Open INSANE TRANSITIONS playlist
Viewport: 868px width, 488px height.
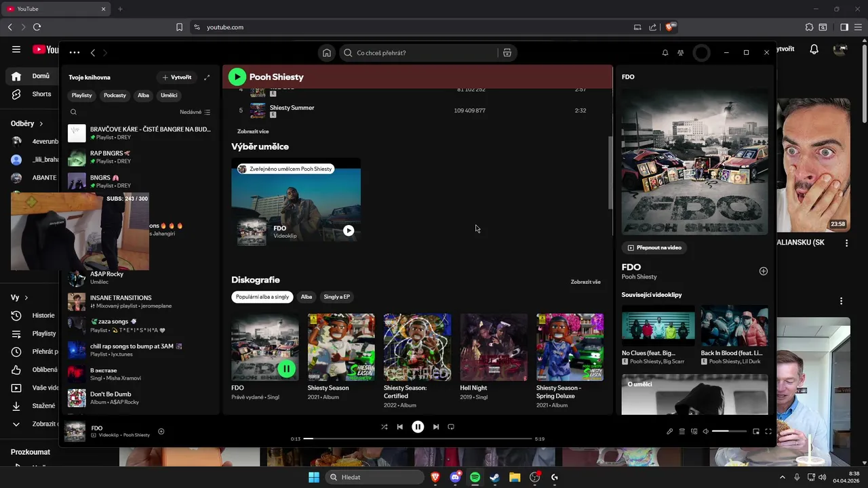pos(140,302)
